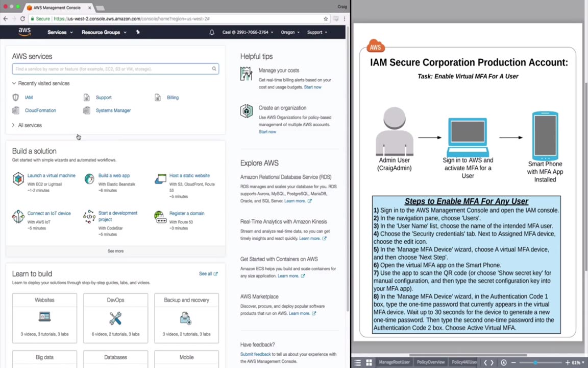Click the CloudFormation service icon
This screenshot has width=588, height=368.
[x=16, y=110]
